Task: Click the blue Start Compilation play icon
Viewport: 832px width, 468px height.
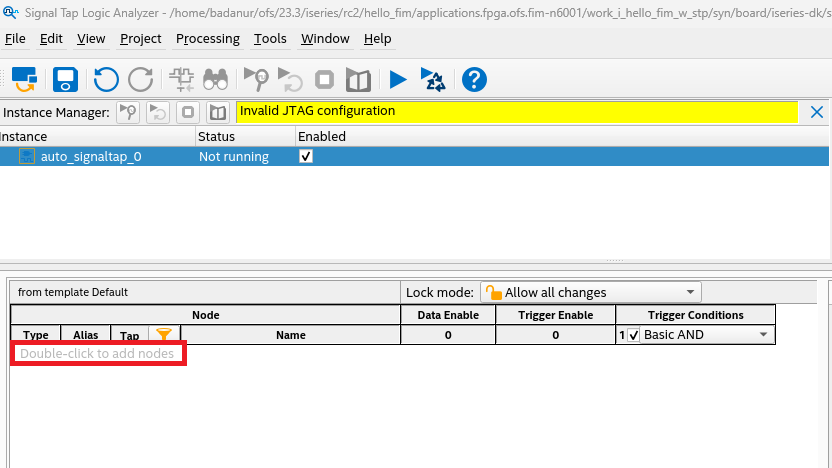Action: (398, 79)
